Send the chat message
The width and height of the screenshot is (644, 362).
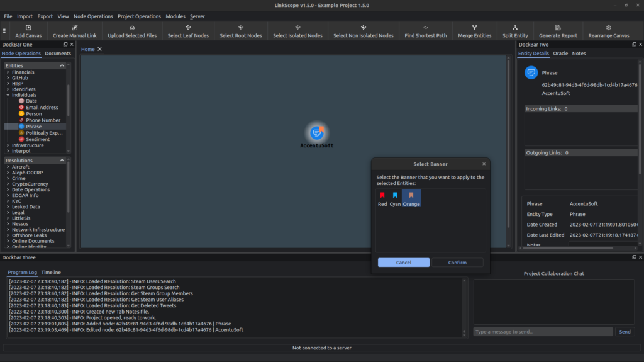pyautogui.click(x=625, y=332)
